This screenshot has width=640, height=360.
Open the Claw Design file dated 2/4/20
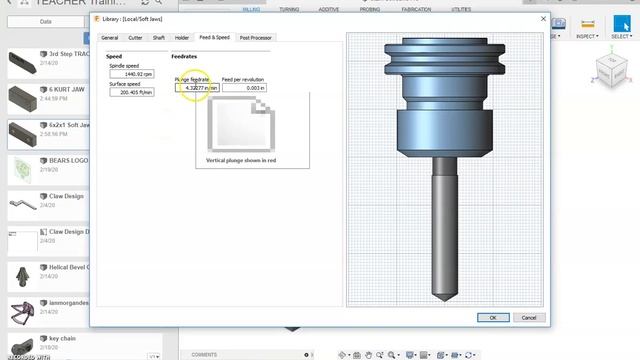pyautogui.click(x=48, y=205)
